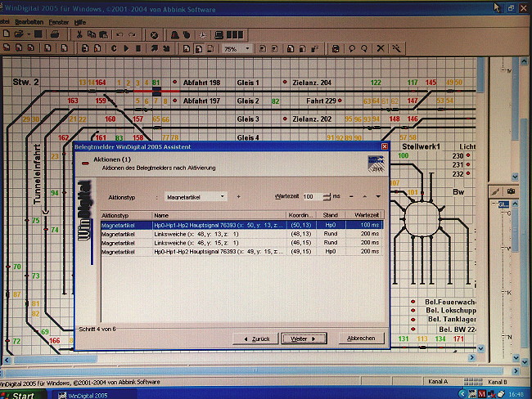Screen dimensions: 532x399
Task: Open the Fenster menu
Action: [x=59, y=22]
